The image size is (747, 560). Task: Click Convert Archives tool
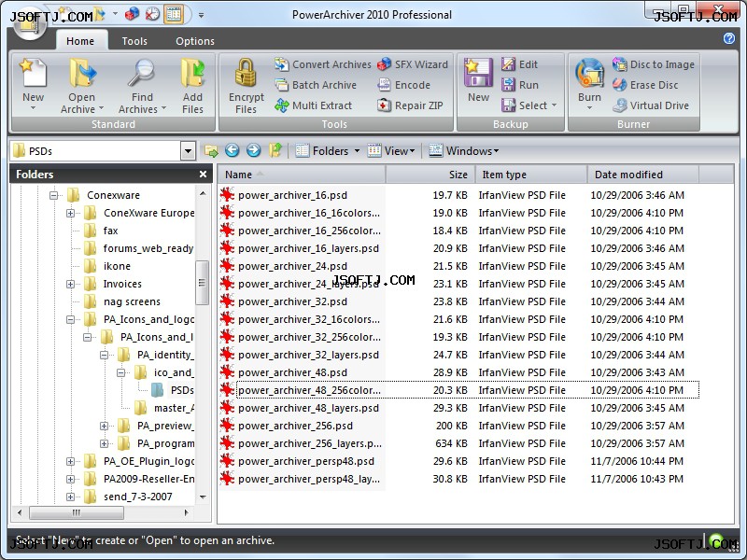point(322,64)
